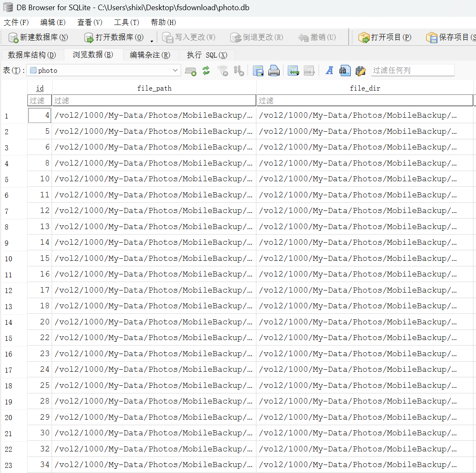476x473 pixels.
Task: Click the clear sorting arrows icon
Action: pyautogui.click(x=239, y=71)
